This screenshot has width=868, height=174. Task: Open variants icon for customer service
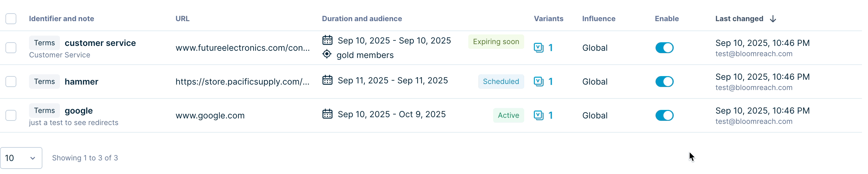[x=538, y=48]
